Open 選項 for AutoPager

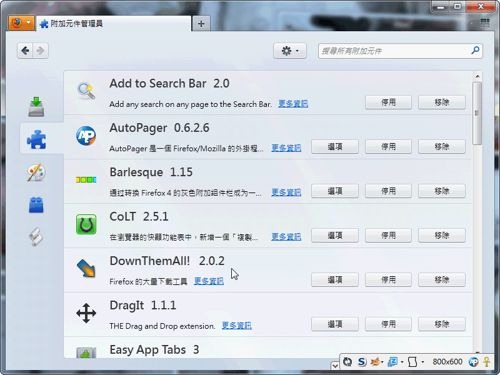coord(335,147)
